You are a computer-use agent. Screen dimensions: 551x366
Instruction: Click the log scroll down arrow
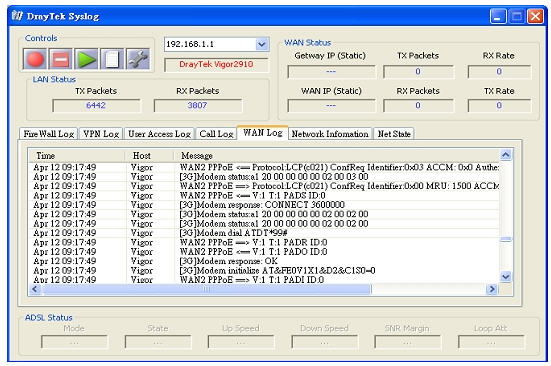(506, 277)
